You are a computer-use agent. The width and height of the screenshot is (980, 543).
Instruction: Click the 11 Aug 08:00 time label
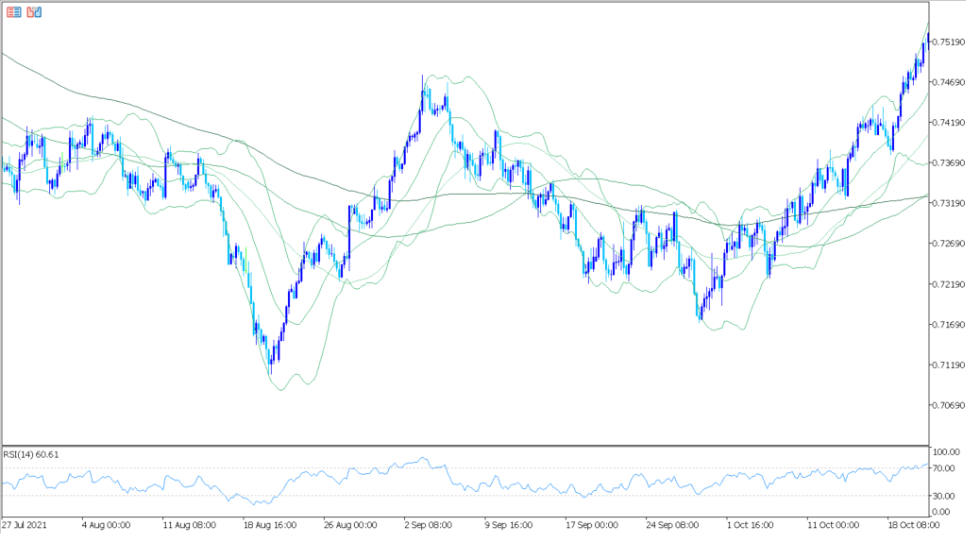coord(190,525)
